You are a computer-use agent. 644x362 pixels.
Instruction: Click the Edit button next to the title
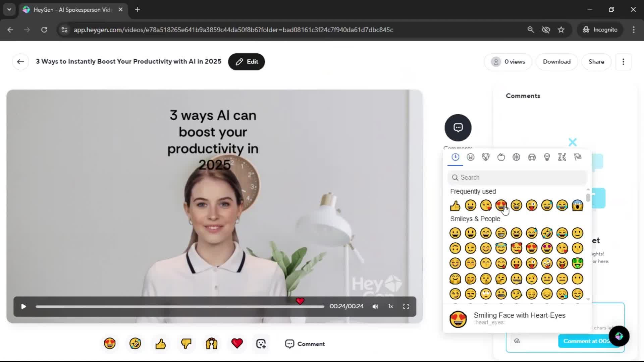point(247,62)
